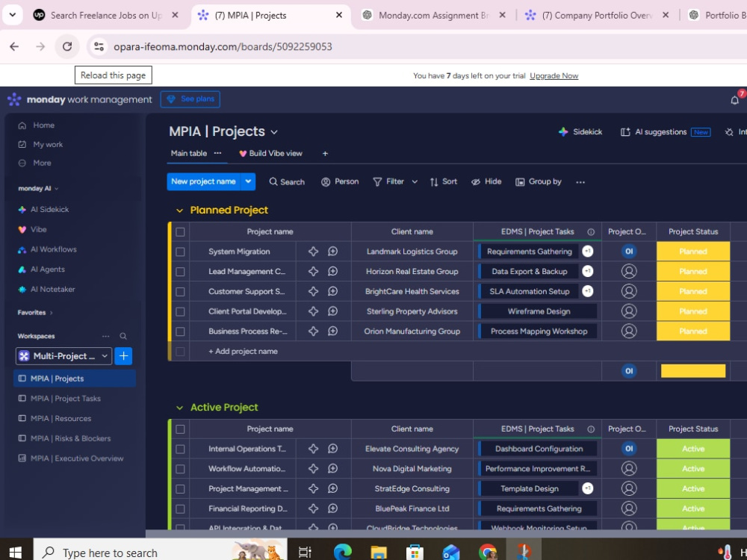This screenshot has height=560, width=747.
Task: Click owner avatar OI for System Migration
Action: pyautogui.click(x=629, y=252)
